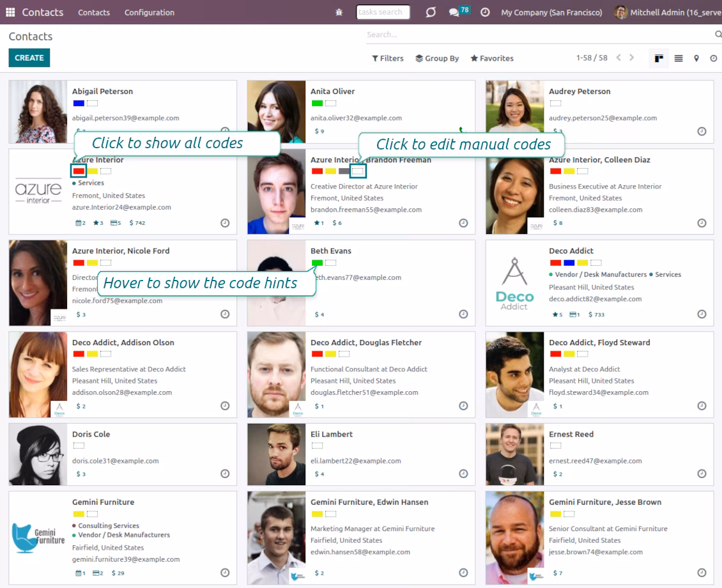Viewport: 722px width, 588px height.
Task: Click the $ 733 figure on Deco Addict
Action: point(596,314)
